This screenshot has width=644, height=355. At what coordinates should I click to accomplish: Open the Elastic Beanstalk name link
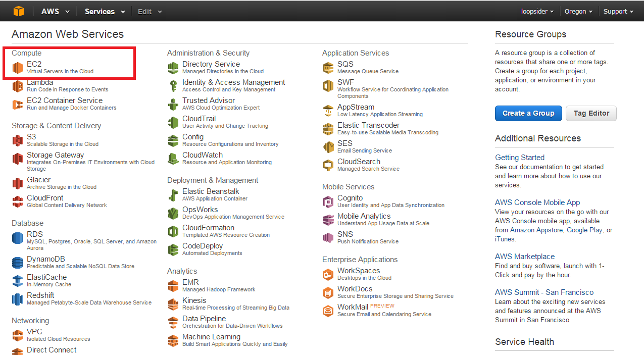click(x=211, y=191)
